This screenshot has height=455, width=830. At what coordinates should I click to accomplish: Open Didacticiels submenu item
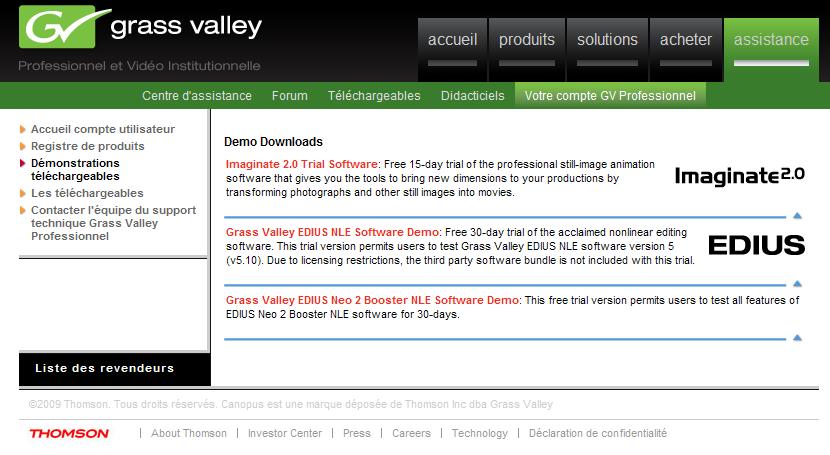[473, 96]
